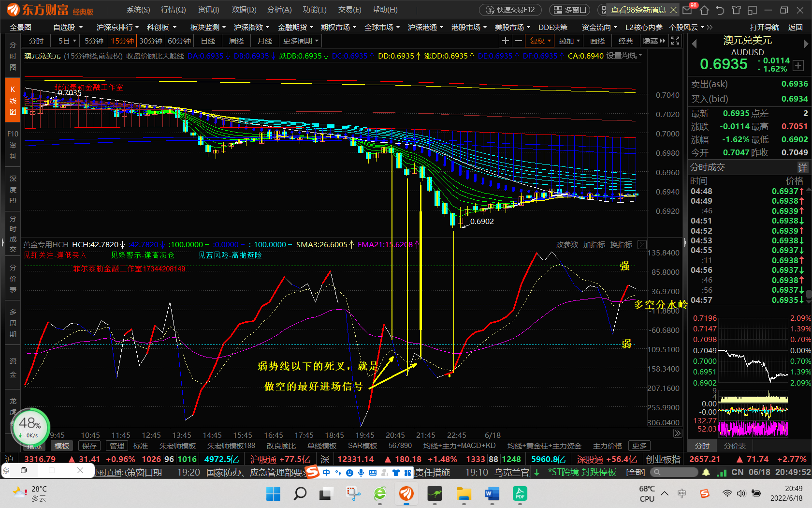Open 系统(S) menu
The width and height of the screenshot is (812, 508).
coord(138,10)
